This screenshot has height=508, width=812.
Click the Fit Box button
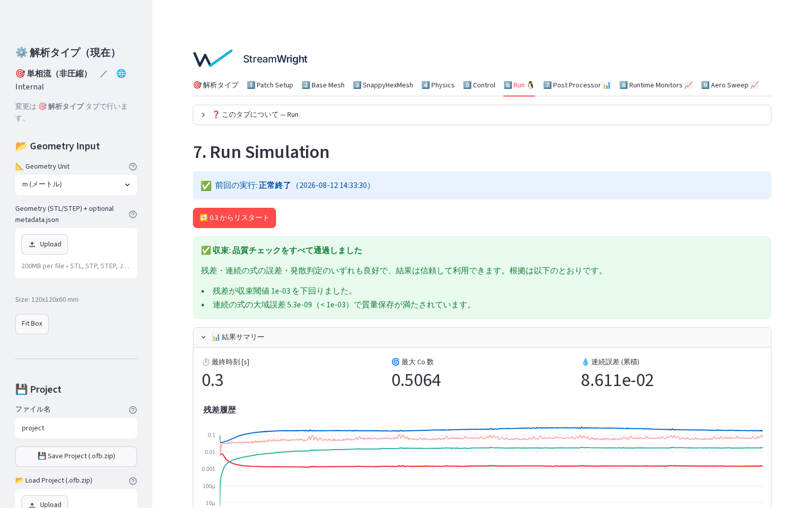(x=32, y=324)
